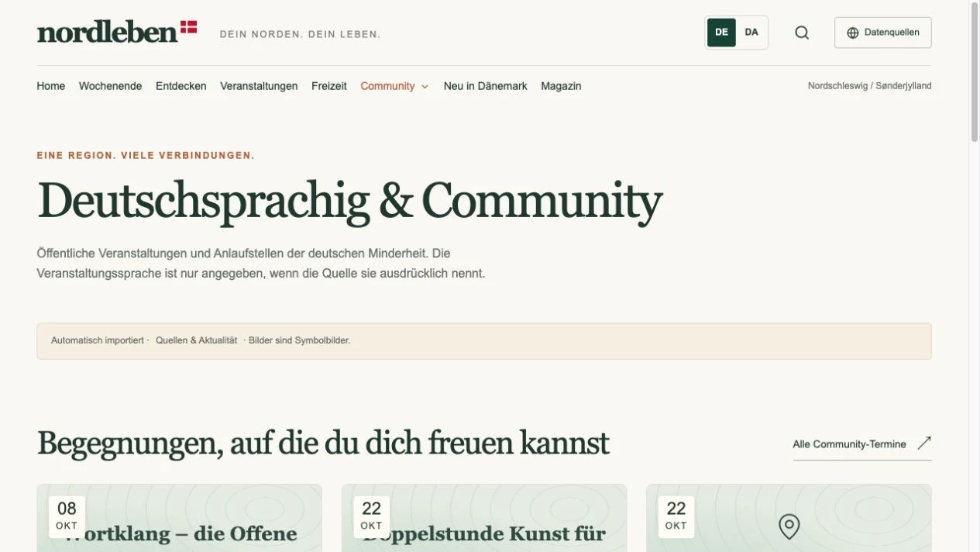Select Neu in Dänemark nav link
The width and height of the screenshot is (980, 552).
pos(485,86)
